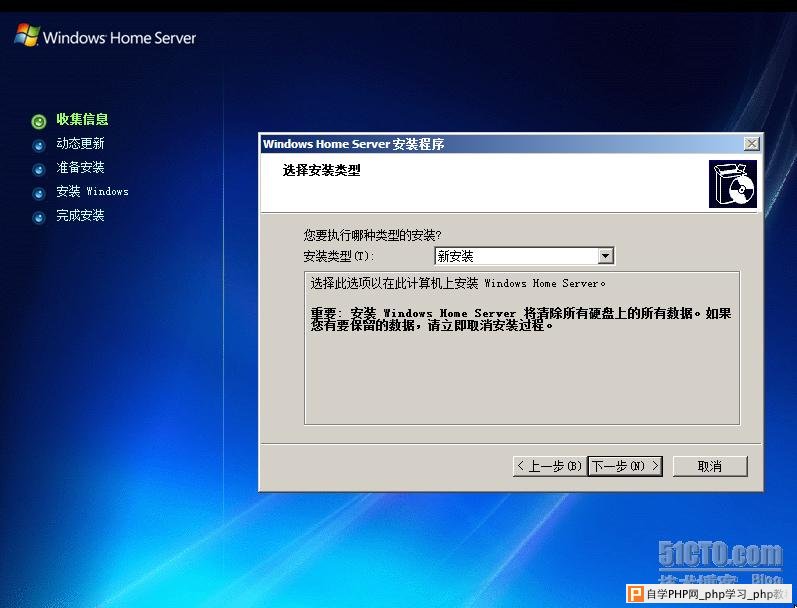Click the 选择安装类型 heading
This screenshot has width=797, height=608.
coord(321,170)
